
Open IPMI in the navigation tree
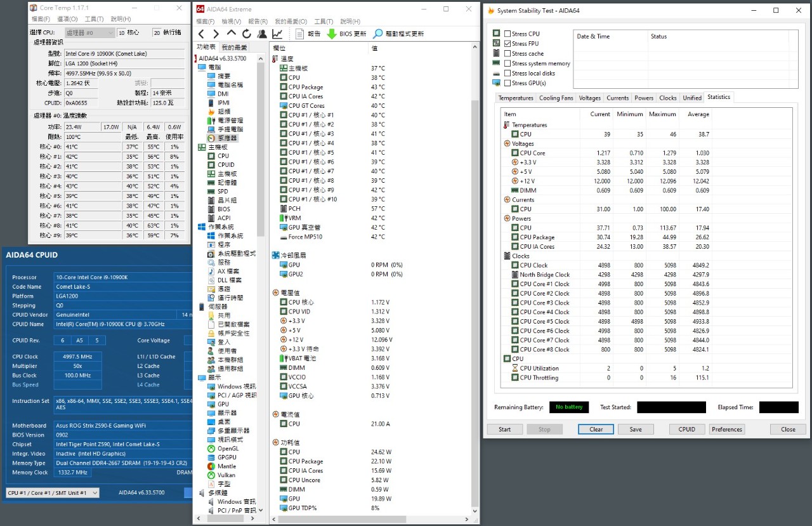[x=223, y=102]
